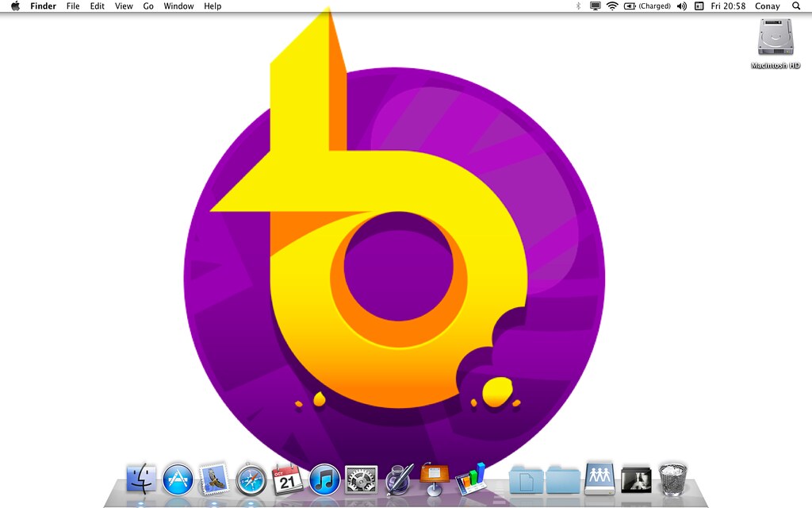Open Finder from the Dock
Viewport: 812px width, 508px height.
coord(141,479)
